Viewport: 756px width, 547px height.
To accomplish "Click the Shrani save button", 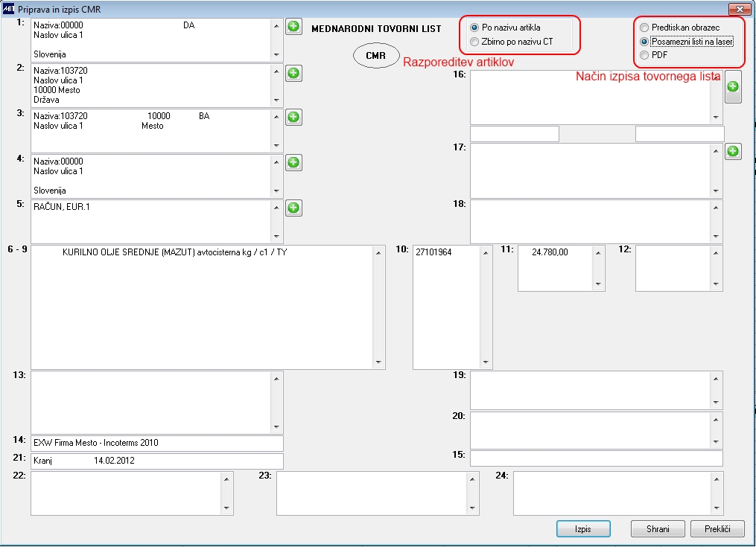I will point(658,528).
